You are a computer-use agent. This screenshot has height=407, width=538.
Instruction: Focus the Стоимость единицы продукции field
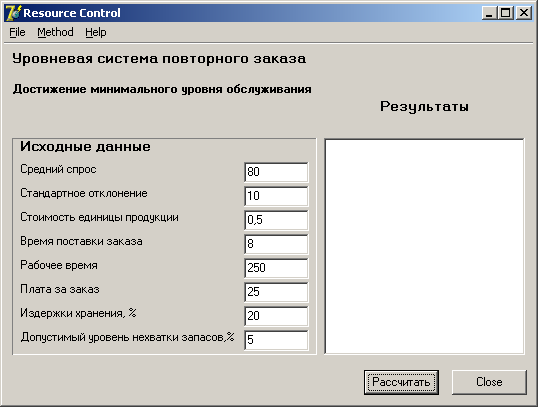276,220
